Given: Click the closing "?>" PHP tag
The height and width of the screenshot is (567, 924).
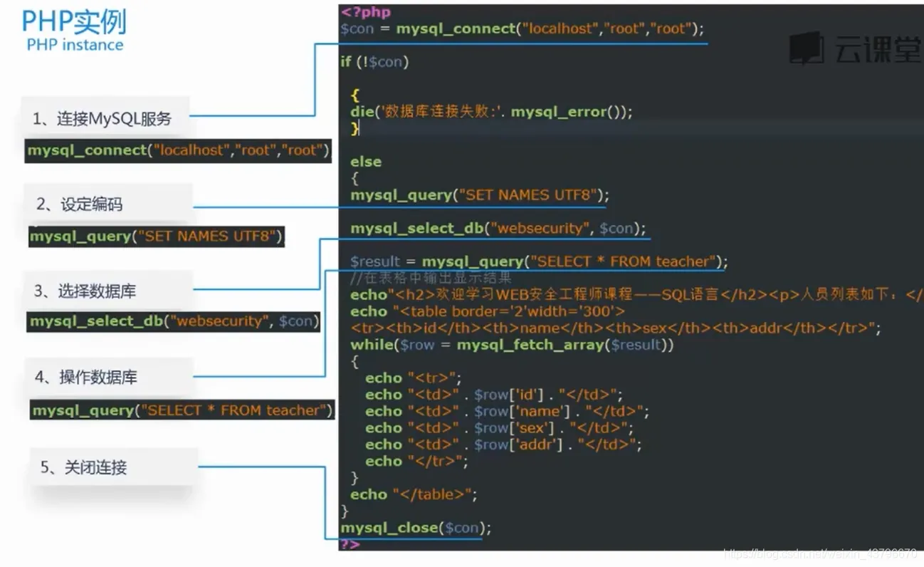Looking at the screenshot, I should coord(350,543).
